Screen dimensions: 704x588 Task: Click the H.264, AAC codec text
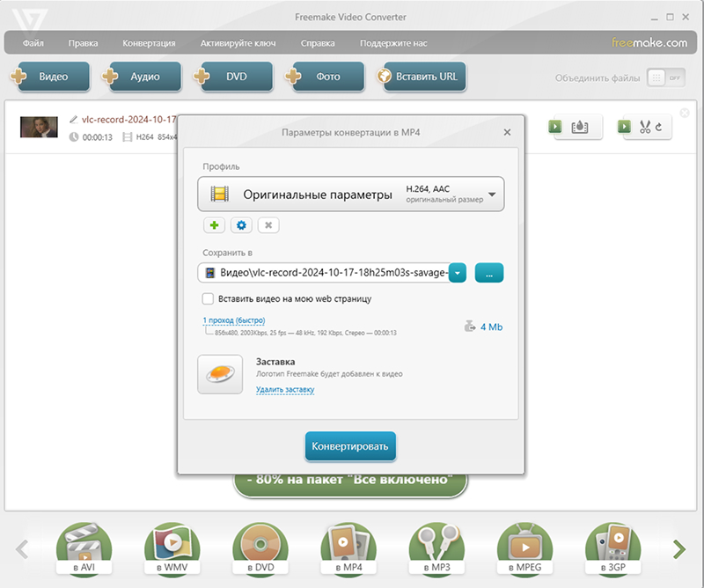(x=428, y=188)
